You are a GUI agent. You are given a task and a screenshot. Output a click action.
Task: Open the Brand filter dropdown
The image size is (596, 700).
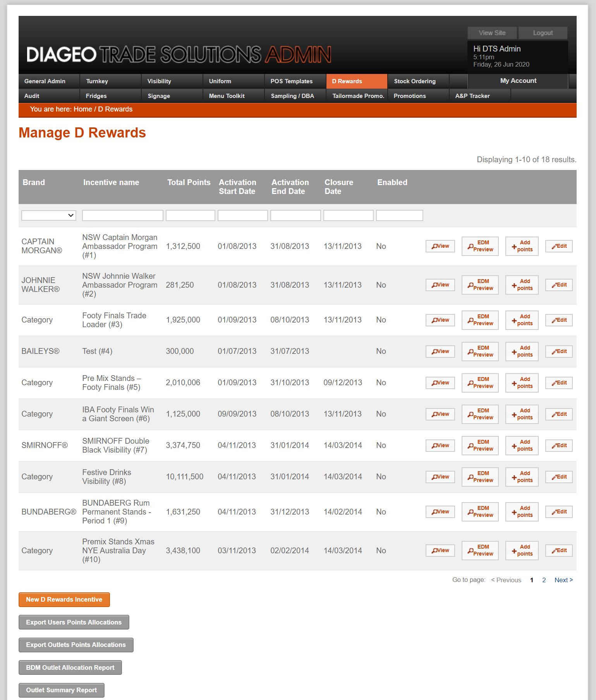[49, 215]
